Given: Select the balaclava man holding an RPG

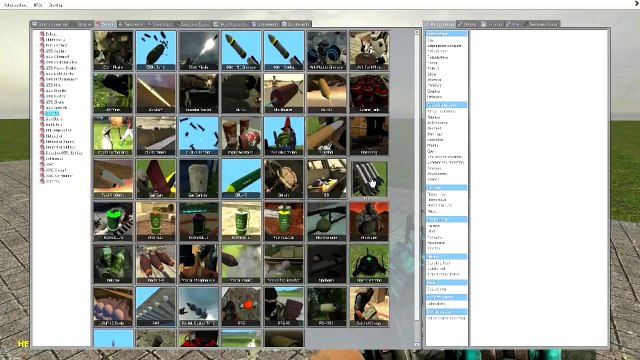Looking at the screenshot, I should [284, 307].
